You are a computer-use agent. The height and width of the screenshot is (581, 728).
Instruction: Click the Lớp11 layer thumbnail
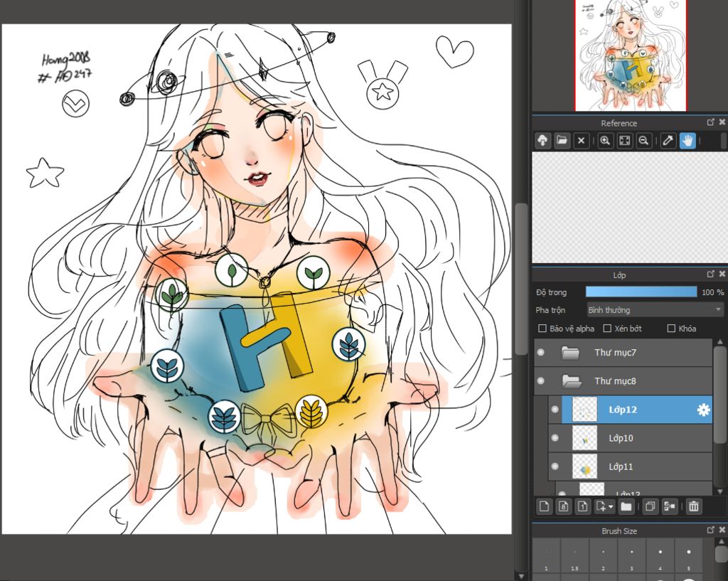[x=584, y=467]
